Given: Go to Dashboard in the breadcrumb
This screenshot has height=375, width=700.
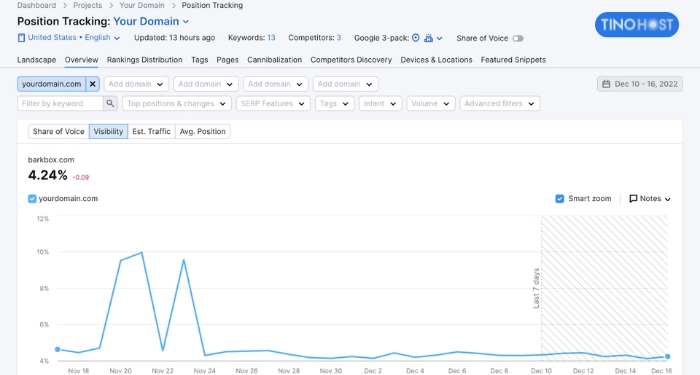Looking at the screenshot, I should pos(37,5).
